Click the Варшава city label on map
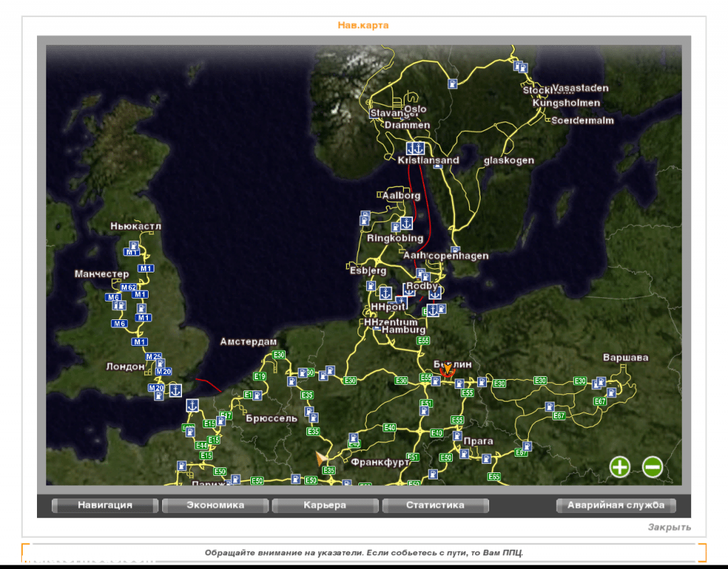728x569 pixels. [626, 357]
